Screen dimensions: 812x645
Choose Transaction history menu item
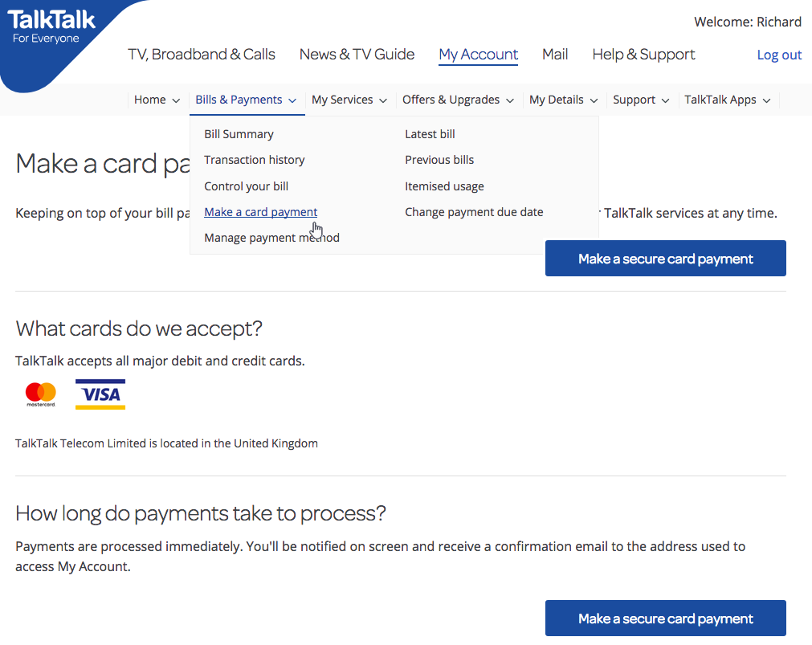pyautogui.click(x=254, y=160)
